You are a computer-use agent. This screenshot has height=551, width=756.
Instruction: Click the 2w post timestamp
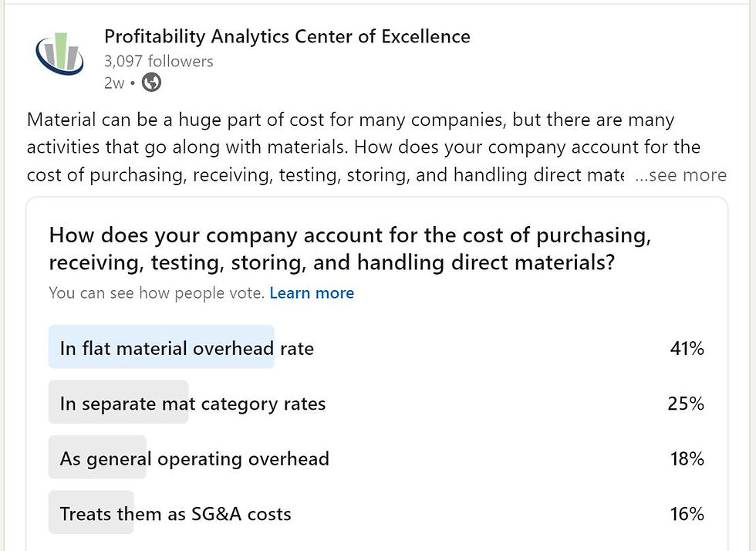click(x=113, y=83)
